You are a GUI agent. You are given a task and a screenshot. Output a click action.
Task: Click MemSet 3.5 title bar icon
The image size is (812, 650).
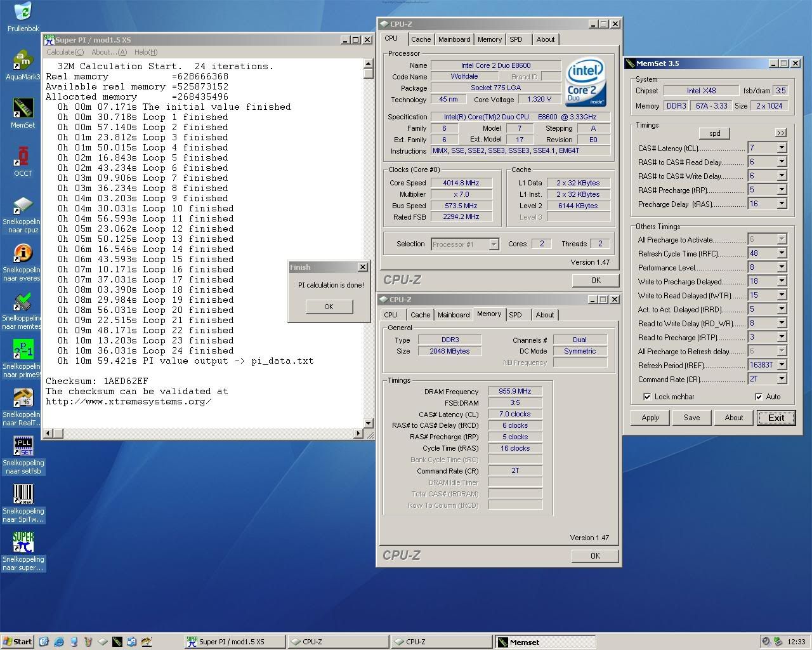[631, 63]
